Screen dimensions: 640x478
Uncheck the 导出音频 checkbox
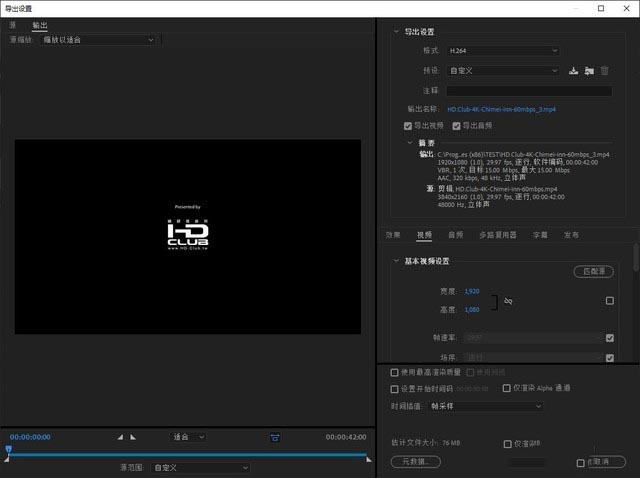(456, 126)
